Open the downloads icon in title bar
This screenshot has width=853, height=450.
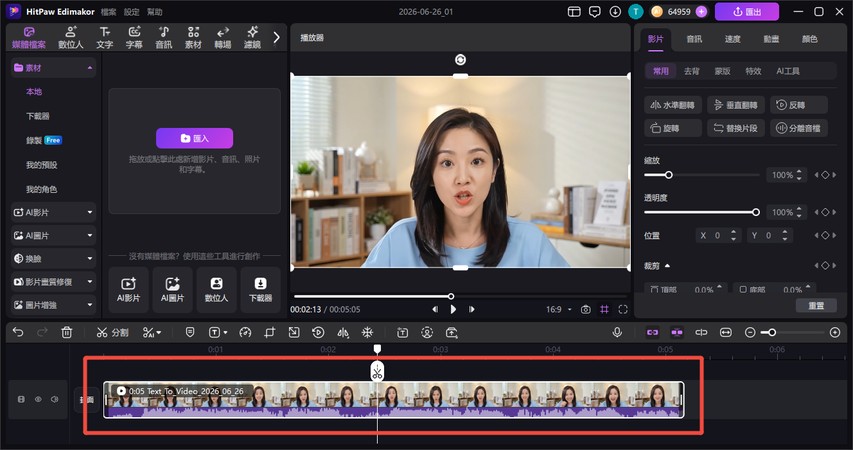point(615,11)
